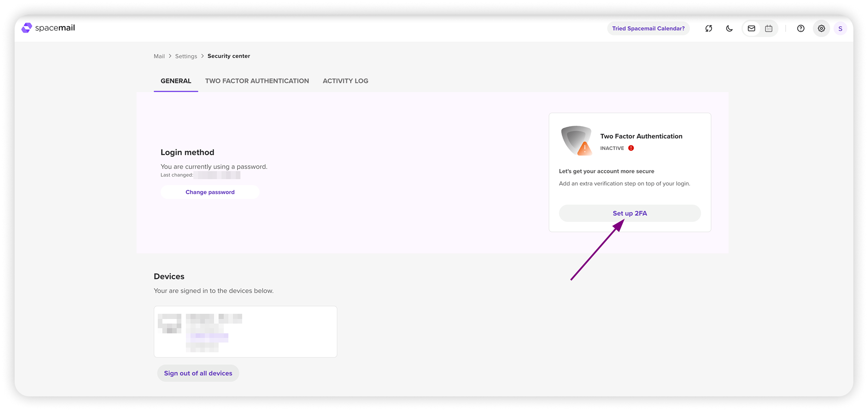868x411 pixels.
Task: Switch to Two Factor Authentication tab
Action: 257,81
